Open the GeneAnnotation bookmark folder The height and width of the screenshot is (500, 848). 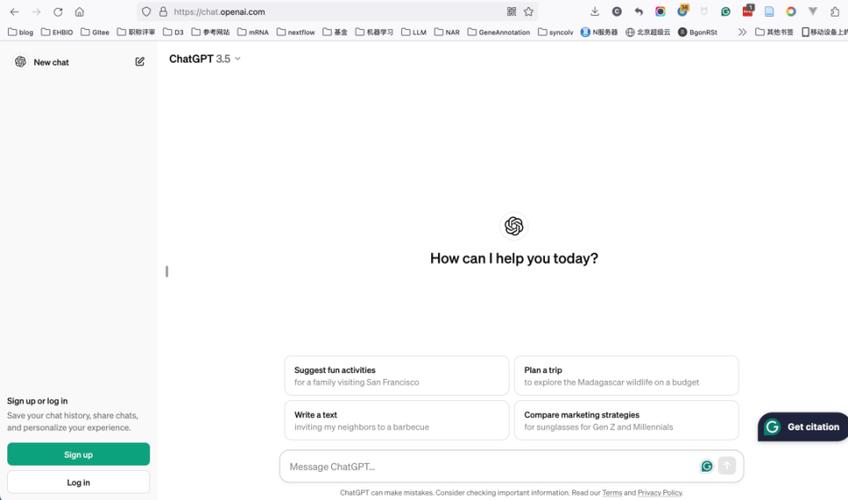click(x=499, y=32)
